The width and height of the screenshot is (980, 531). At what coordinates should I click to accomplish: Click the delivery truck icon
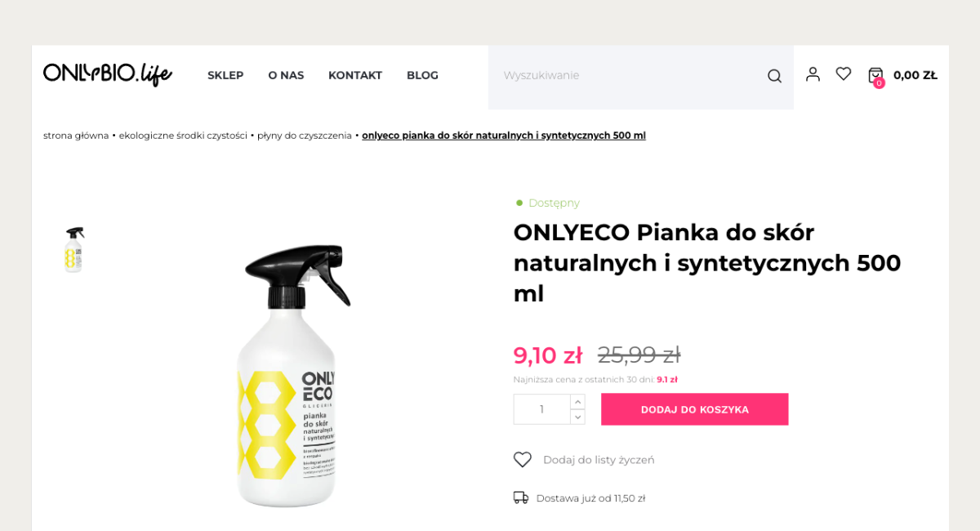pyautogui.click(x=521, y=498)
